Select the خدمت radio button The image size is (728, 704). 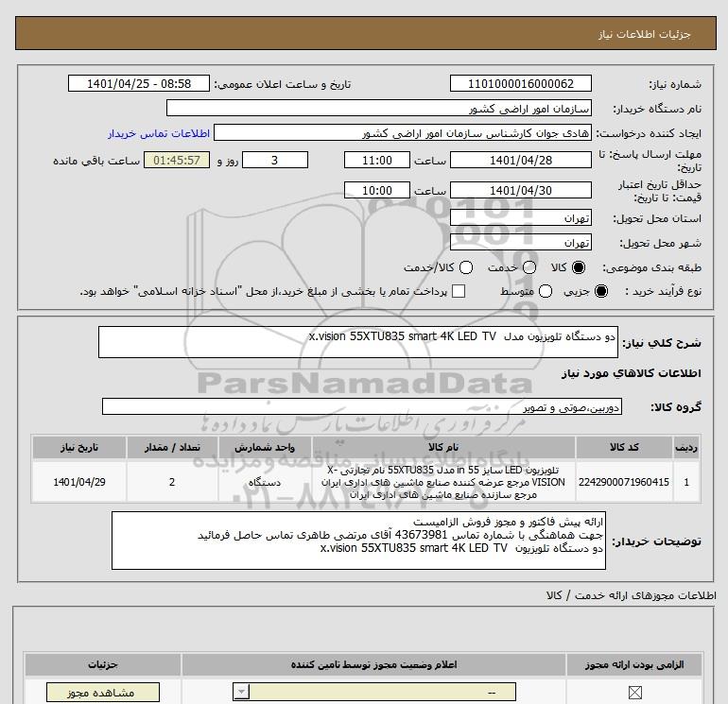[529, 267]
